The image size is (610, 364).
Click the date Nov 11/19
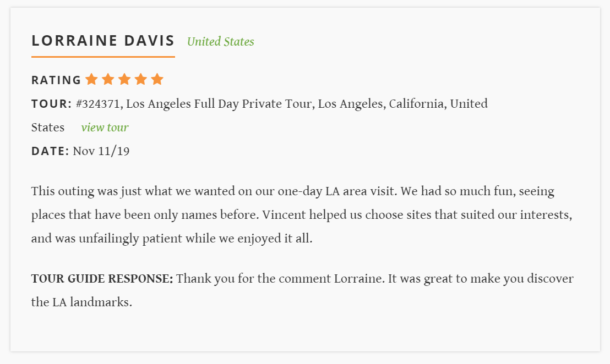(101, 151)
